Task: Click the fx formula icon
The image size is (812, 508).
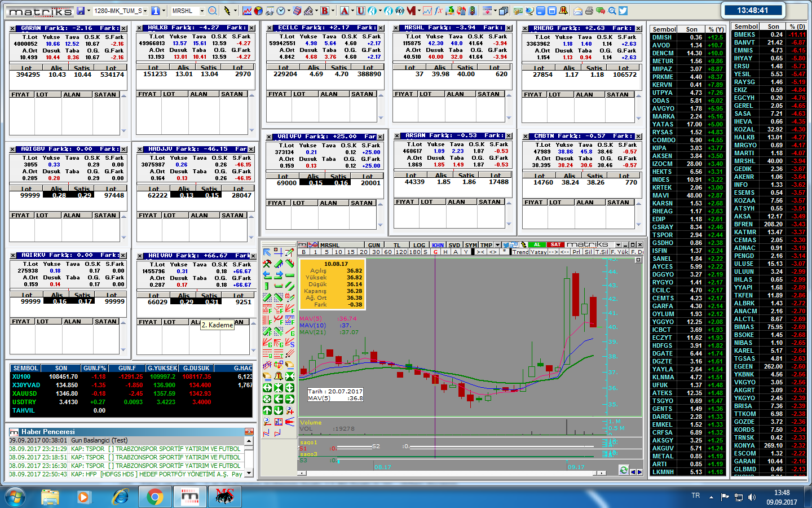Action: click(x=439, y=11)
